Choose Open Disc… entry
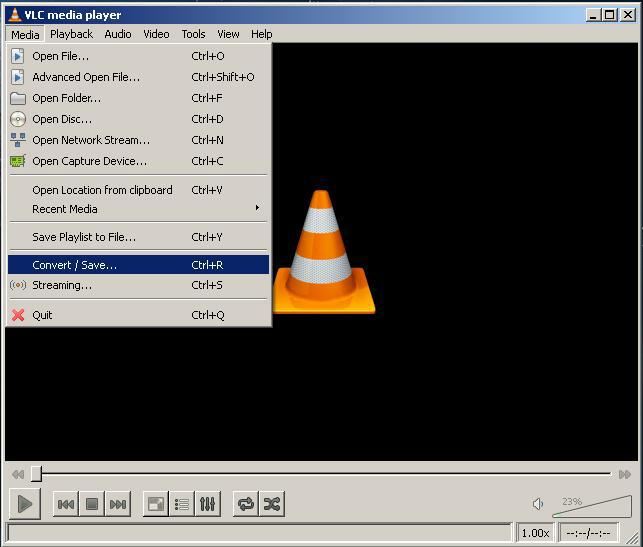 139,119
